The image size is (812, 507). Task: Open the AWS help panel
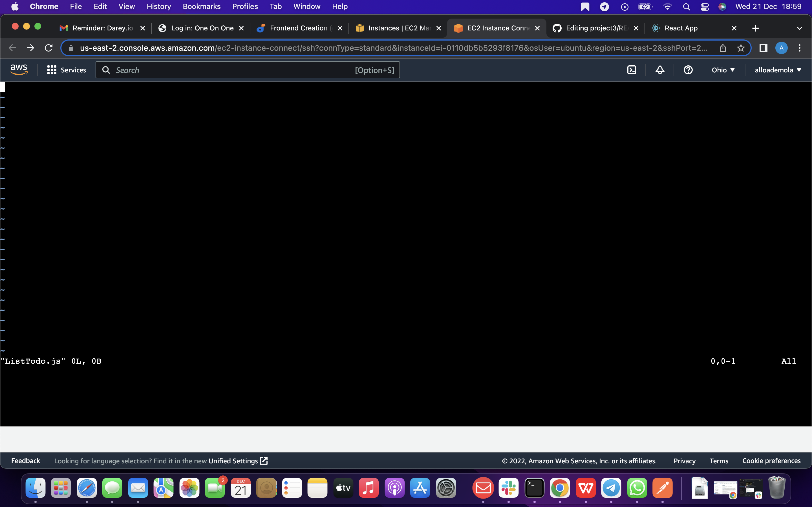[687, 70]
